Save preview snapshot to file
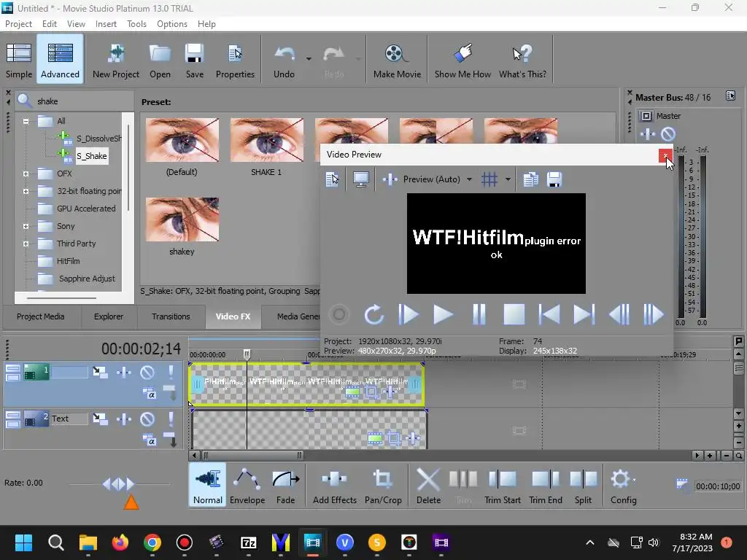747x560 pixels. (x=554, y=179)
